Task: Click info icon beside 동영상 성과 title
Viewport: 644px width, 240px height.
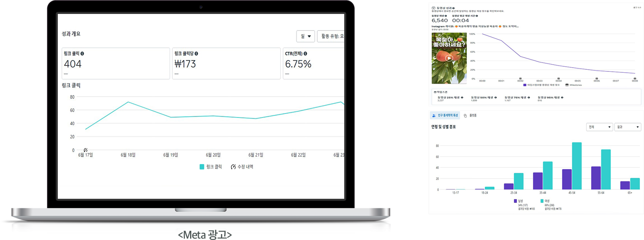Action: click(454, 8)
